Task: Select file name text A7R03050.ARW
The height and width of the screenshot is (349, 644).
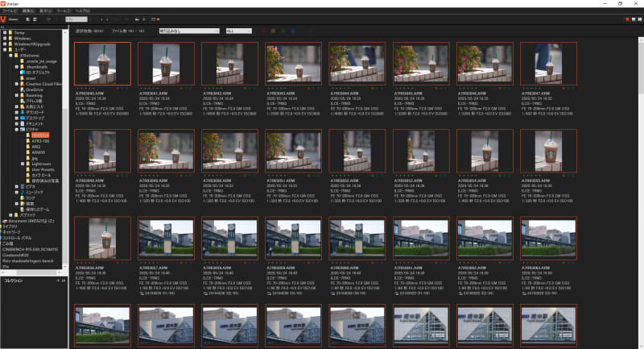Action: 217,181
